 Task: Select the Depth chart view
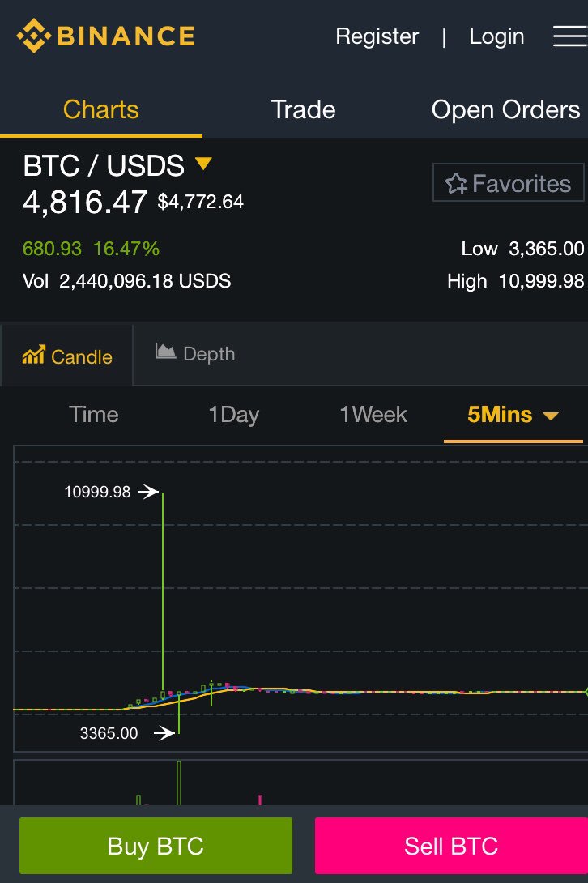tap(195, 354)
